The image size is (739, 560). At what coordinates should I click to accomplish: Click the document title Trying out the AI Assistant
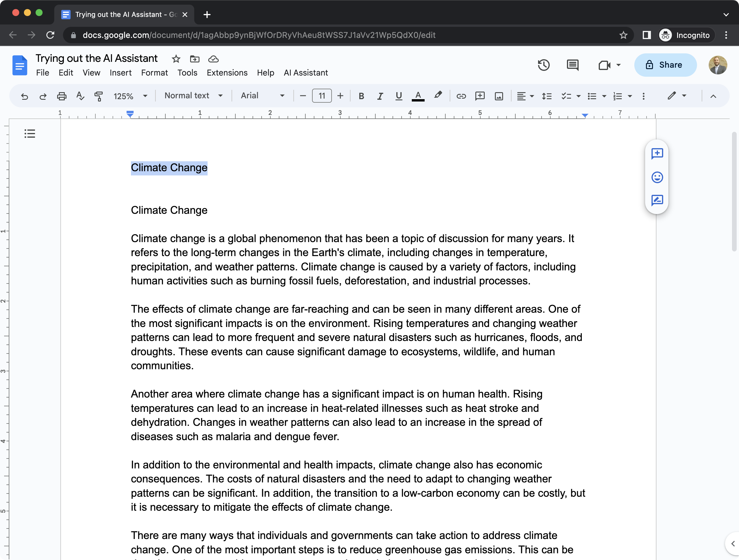97,58
